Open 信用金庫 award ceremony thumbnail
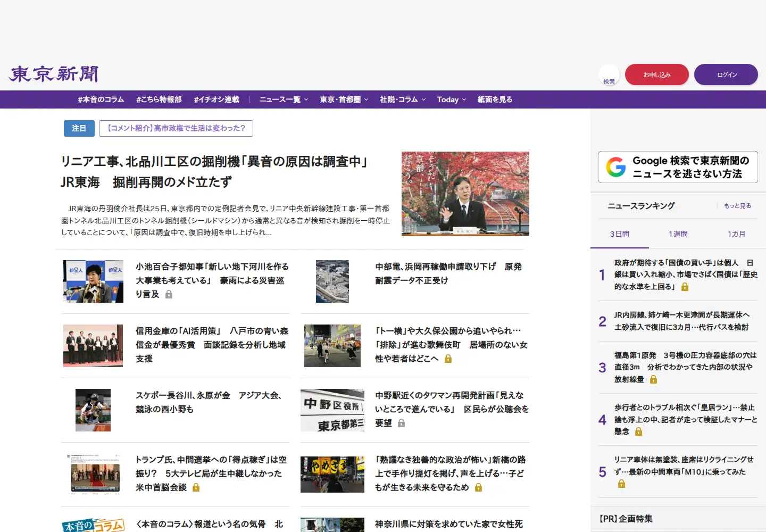The image size is (766, 532). pyautogui.click(x=93, y=346)
